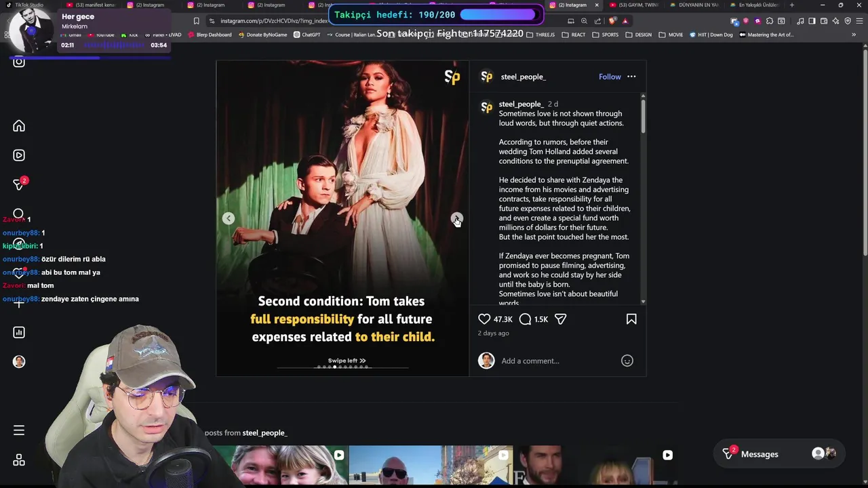
Task: Go to the next carousel slide
Action: 457,218
